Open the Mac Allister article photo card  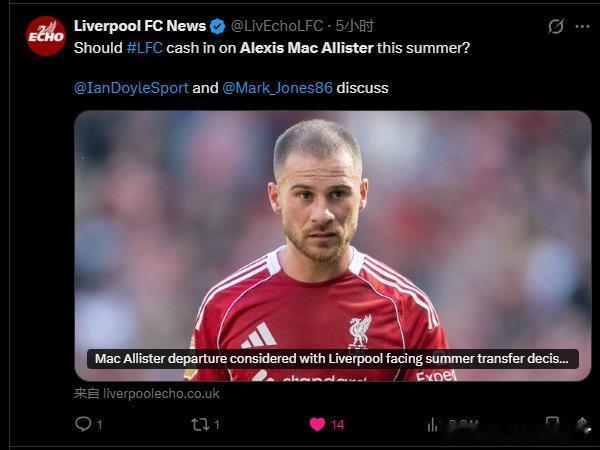click(x=333, y=246)
